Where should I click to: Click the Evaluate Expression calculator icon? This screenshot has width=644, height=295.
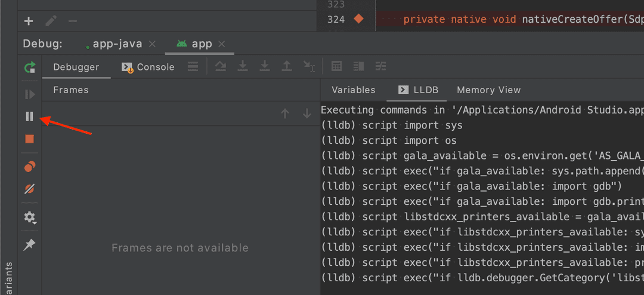337,66
